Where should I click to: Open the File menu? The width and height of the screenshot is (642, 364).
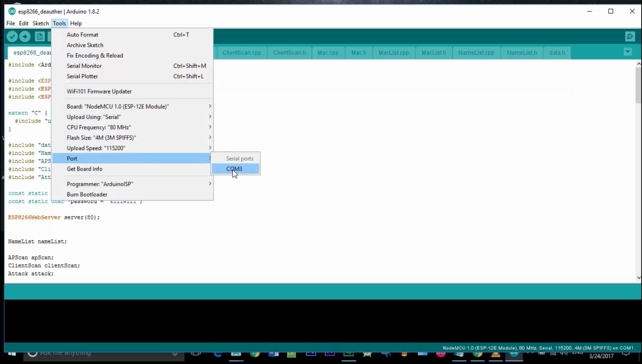11,23
